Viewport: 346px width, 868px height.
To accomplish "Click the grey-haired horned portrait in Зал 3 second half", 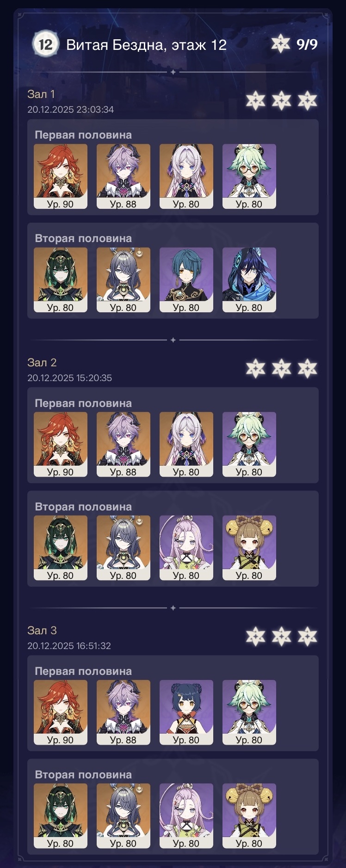I will [x=124, y=816].
